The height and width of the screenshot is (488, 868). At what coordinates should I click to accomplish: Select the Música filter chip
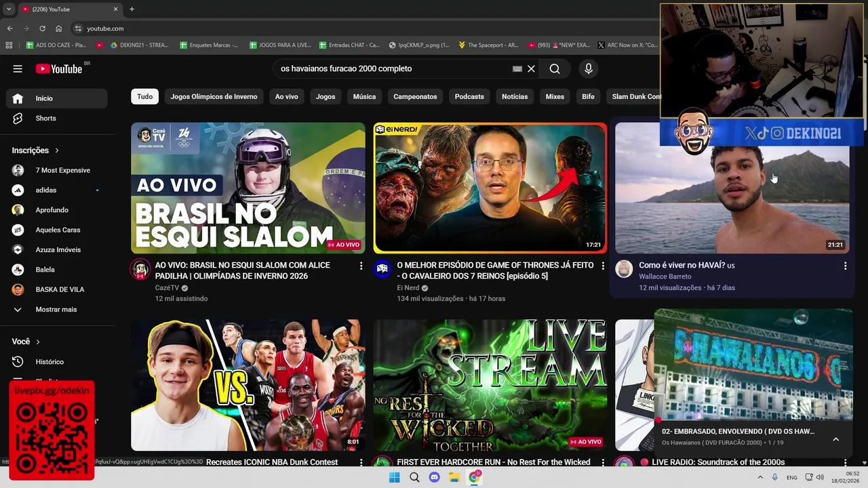pos(364,96)
